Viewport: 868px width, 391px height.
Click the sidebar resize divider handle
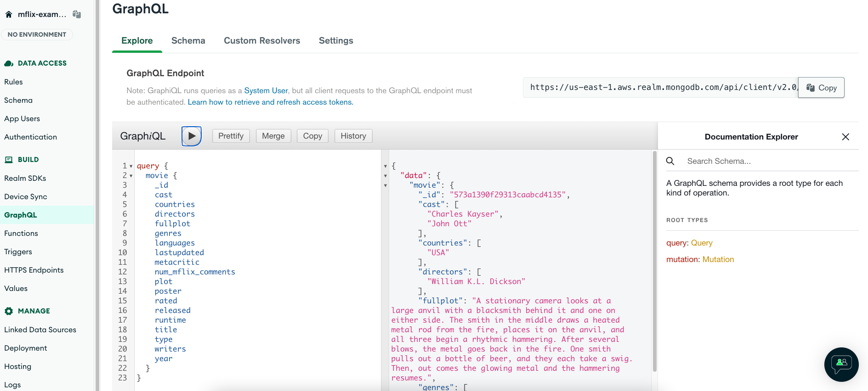97,195
